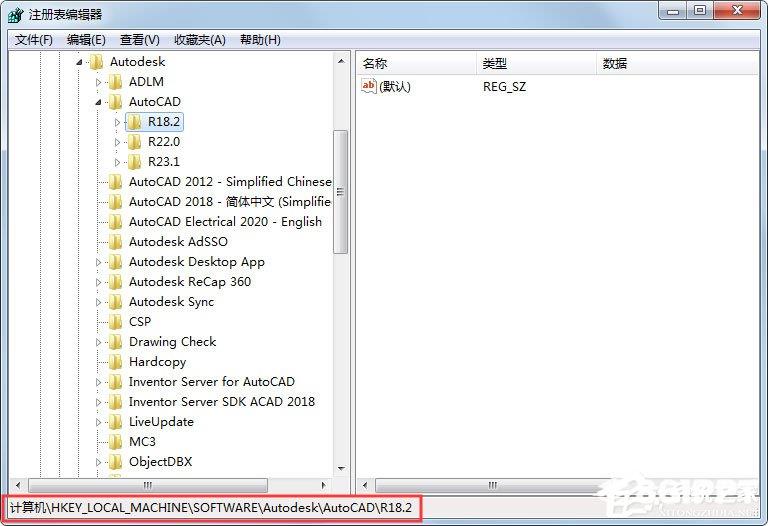This screenshot has height=526, width=768.
Task: Click the AutoCAD folder icon
Action: tap(115, 102)
